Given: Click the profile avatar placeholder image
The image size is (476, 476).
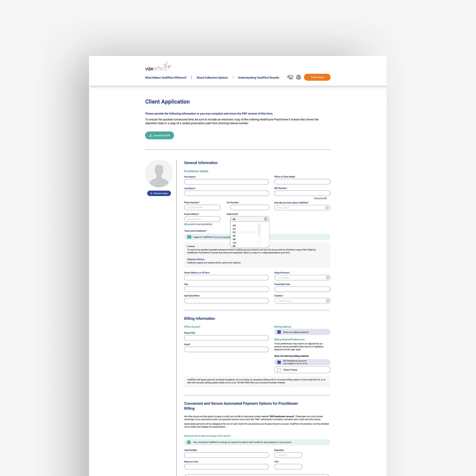Looking at the screenshot, I should (x=159, y=174).
